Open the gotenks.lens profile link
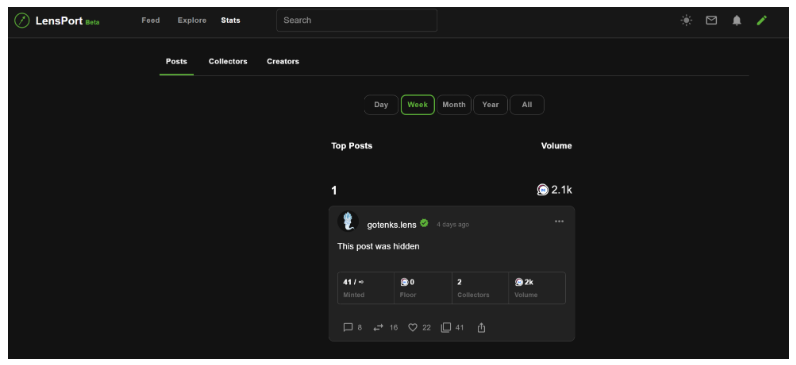 [391, 224]
